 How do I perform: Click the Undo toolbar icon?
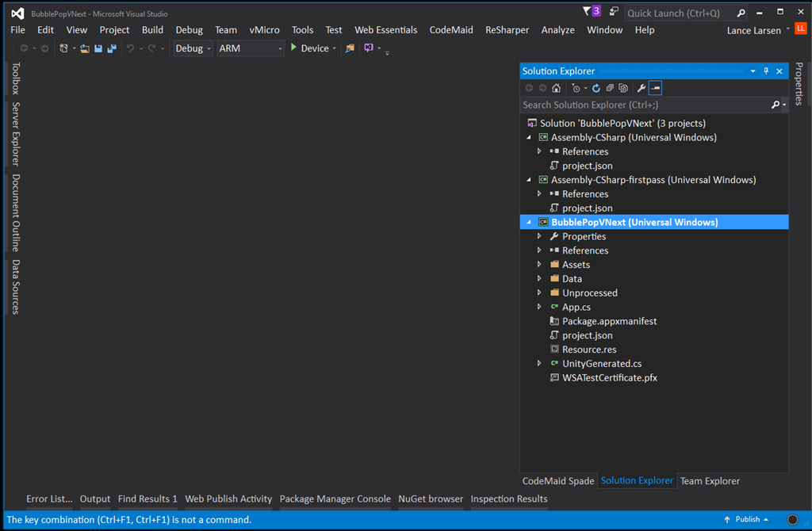point(130,48)
